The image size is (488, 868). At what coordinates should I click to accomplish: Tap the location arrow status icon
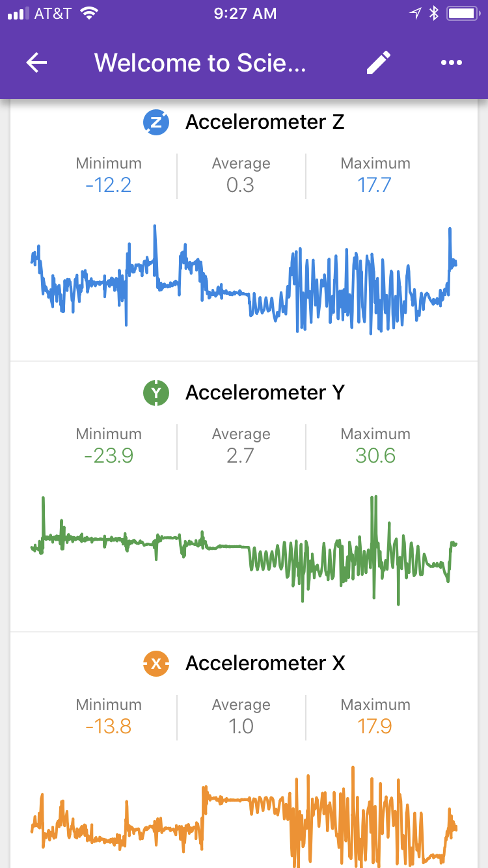tap(415, 13)
